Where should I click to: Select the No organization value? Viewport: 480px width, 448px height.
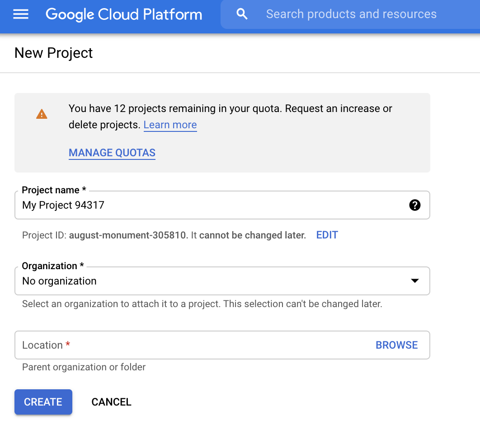pyautogui.click(x=60, y=281)
